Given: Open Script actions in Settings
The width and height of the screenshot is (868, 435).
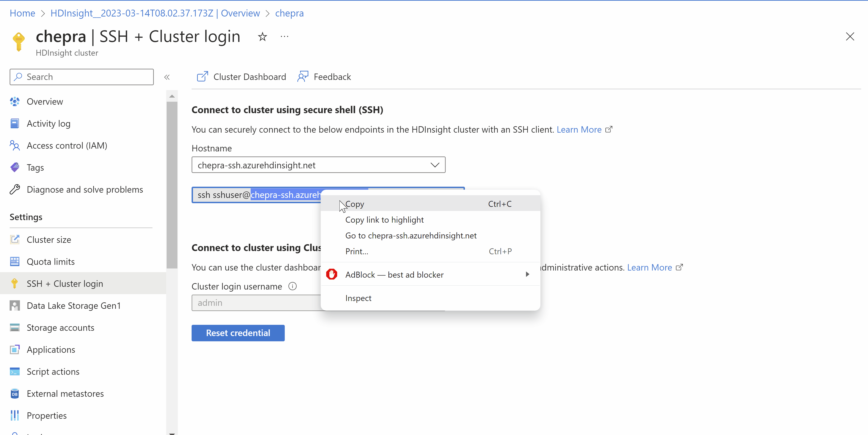Looking at the screenshot, I should coord(53,372).
